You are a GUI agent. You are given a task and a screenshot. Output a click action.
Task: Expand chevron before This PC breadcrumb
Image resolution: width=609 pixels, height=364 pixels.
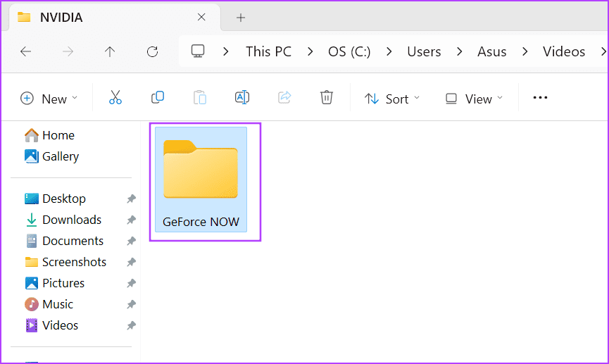click(x=226, y=51)
